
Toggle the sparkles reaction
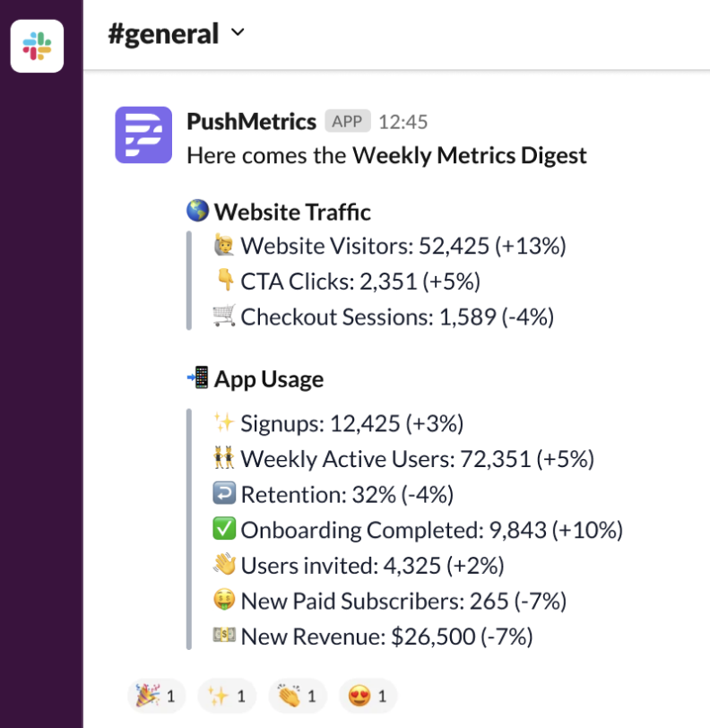point(227,695)
